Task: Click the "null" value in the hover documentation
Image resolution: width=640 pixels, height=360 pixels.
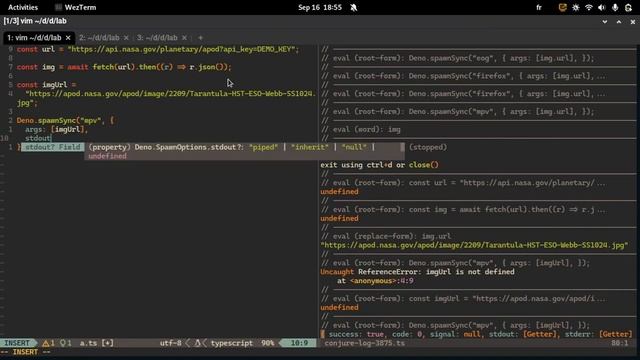Action: click(x=354, y=147)
